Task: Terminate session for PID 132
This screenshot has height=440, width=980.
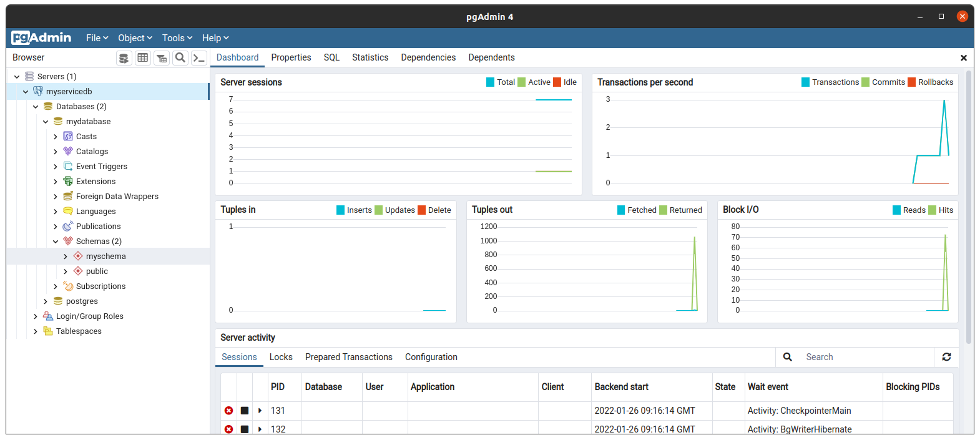Action: (x=229, y=429)
